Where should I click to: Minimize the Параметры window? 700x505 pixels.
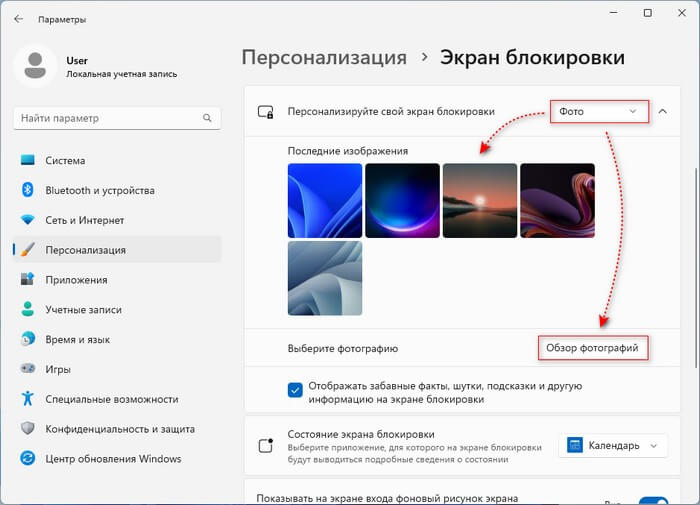614,13
